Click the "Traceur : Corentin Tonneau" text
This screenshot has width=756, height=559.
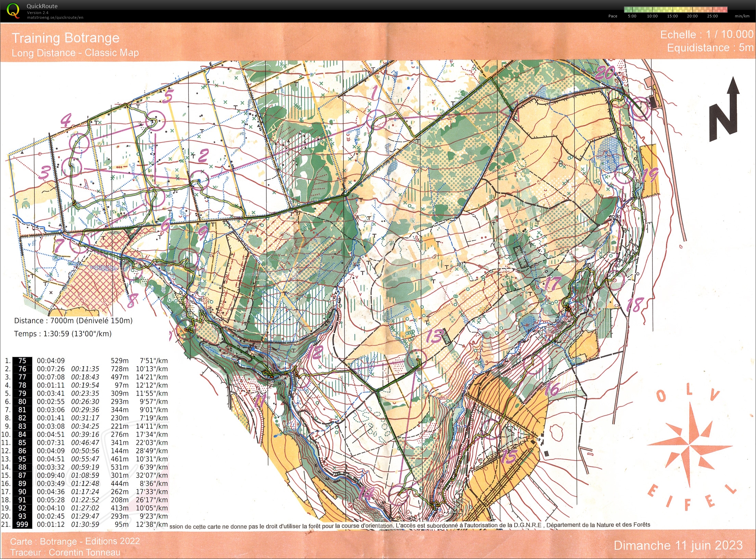pyautogui.click(x=65, y=553)
